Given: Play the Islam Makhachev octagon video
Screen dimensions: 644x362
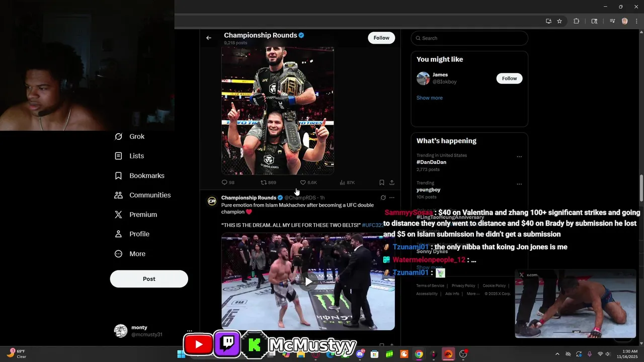Looking at the screenshot, I should pyautogui.click(x=308, y=282).
